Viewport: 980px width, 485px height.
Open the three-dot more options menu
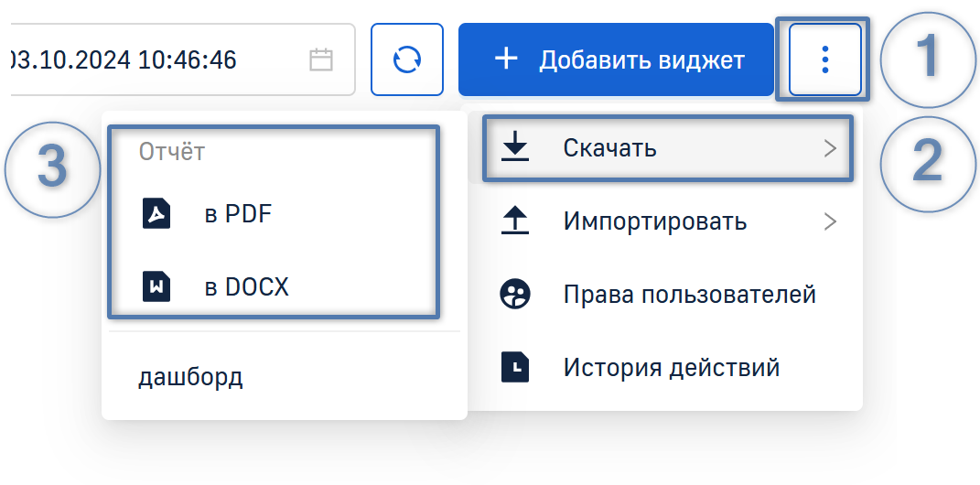(x=825, y=60)
